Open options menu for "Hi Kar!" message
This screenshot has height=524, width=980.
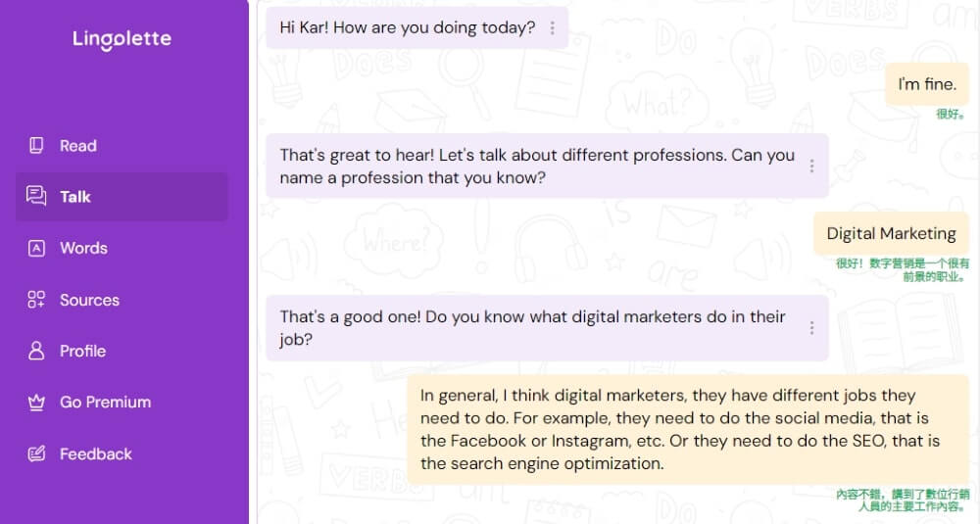click(552, 28)
